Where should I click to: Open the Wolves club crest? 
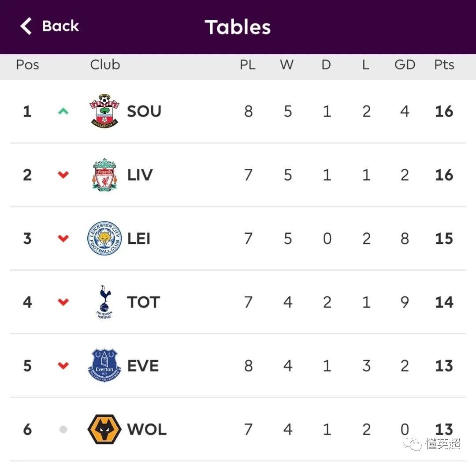(104, 429)
